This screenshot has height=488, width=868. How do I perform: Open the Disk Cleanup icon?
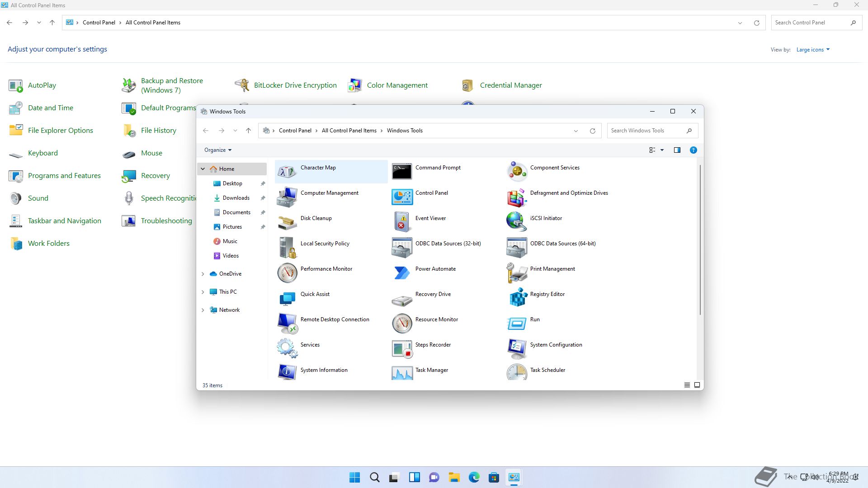point(287,222)
